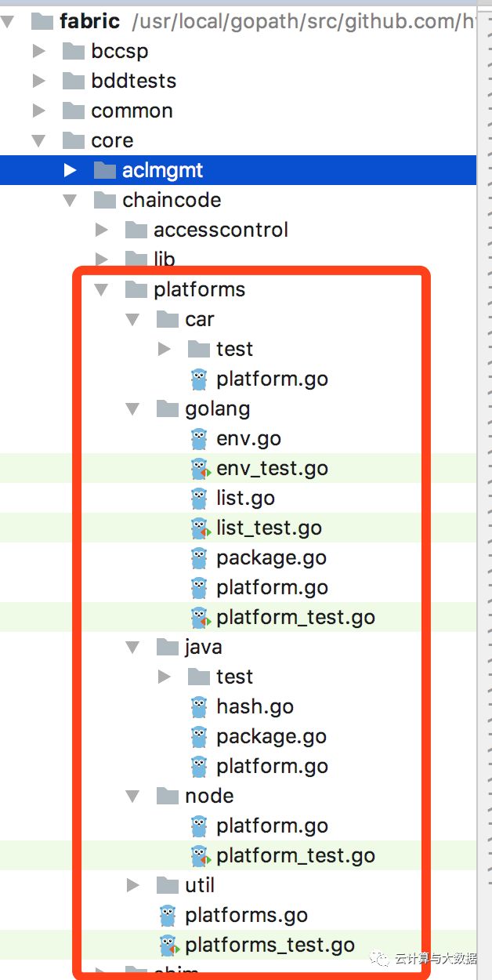Select the list_test.go file
Viewport: 492px width, 980px height.
[x=269, y=528]
